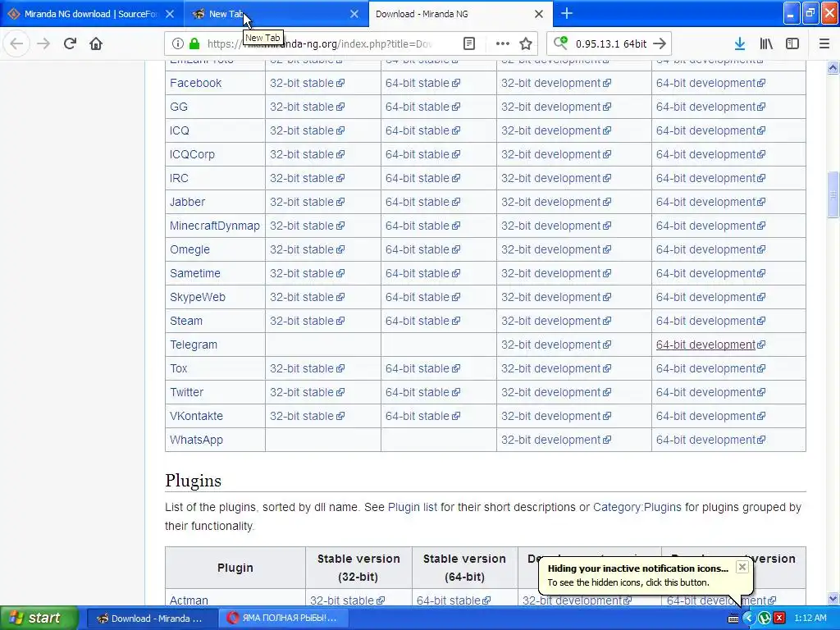The height and width of the screenshot is (630, 840).
Task: Open Tox 32-bit stable link
Action: pyautogui.click(x=307, y=368)
